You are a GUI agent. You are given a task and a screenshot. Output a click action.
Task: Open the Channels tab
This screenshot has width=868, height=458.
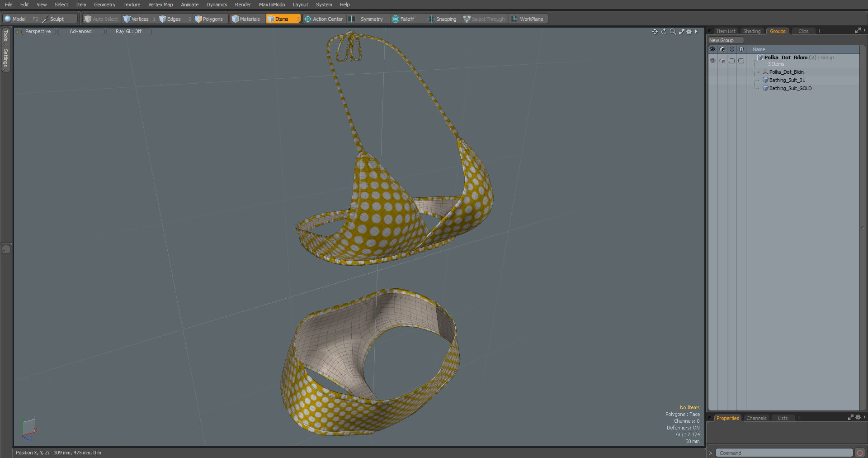click(756, 418)
